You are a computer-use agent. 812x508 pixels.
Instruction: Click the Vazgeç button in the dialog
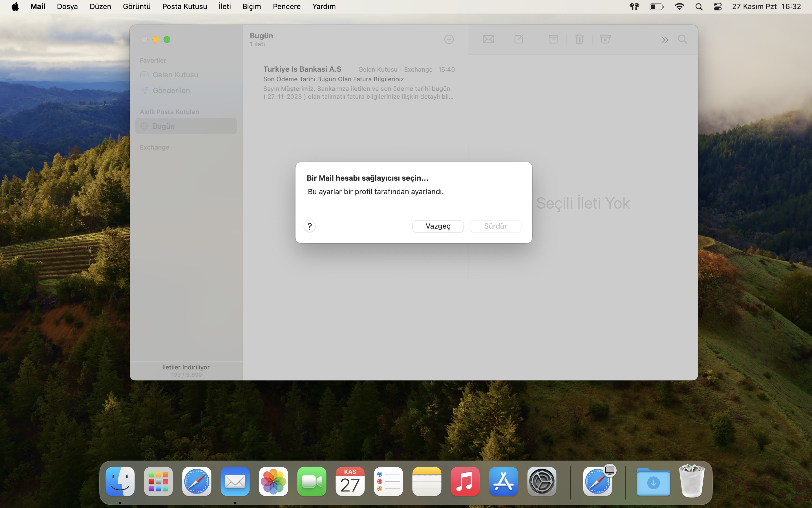click(x=438, y=226)
